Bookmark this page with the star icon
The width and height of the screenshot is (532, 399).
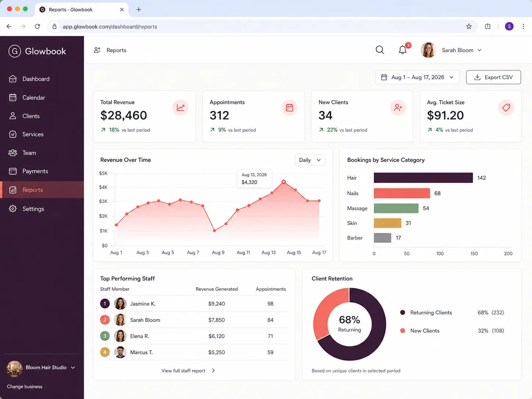469,26
